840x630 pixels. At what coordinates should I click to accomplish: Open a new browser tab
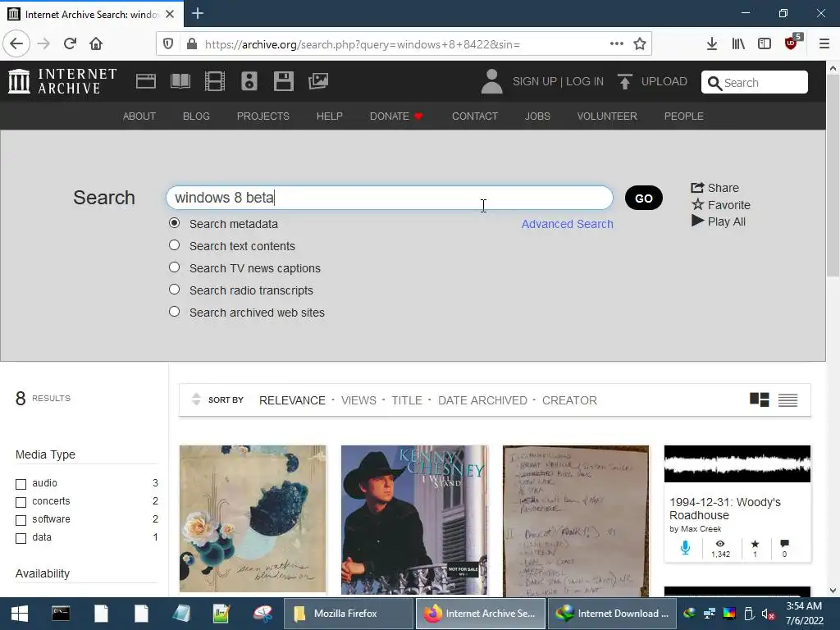coord(198,13)
